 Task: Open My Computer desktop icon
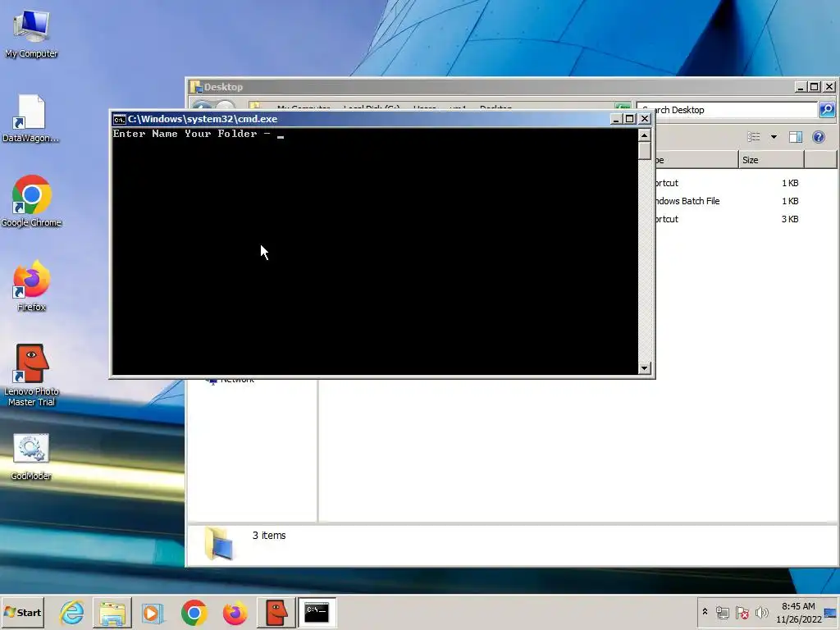click(x=31, y=33)
